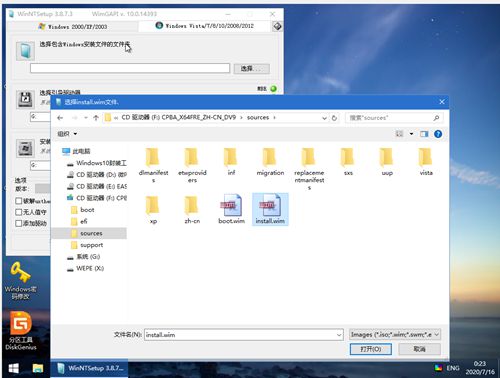Toggle the unattended checkbox in WinNTSetup

[19, 212]
